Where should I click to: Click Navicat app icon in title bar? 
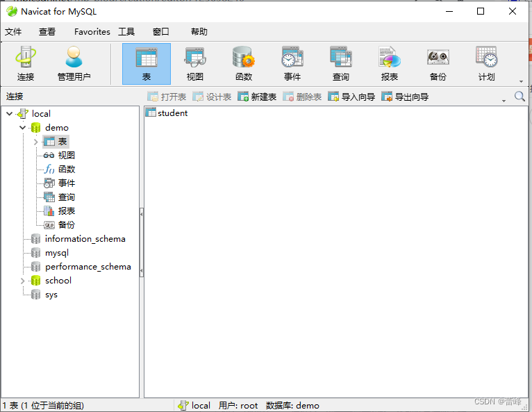click(12, 12)
